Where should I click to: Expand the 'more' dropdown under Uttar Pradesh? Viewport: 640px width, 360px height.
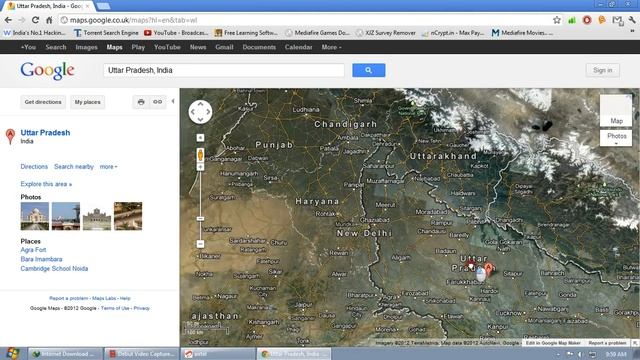click(108, 167)
